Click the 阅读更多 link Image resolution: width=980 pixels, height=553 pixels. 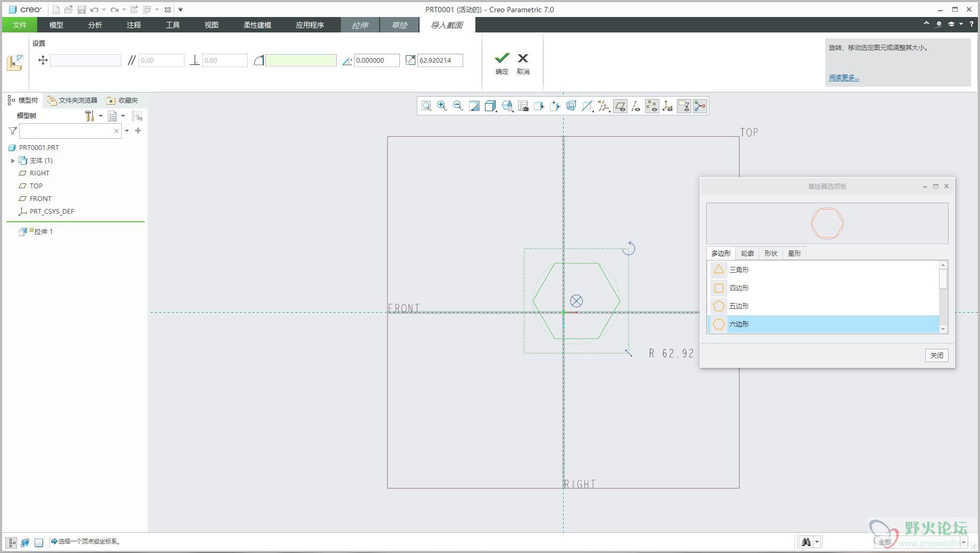844,78
